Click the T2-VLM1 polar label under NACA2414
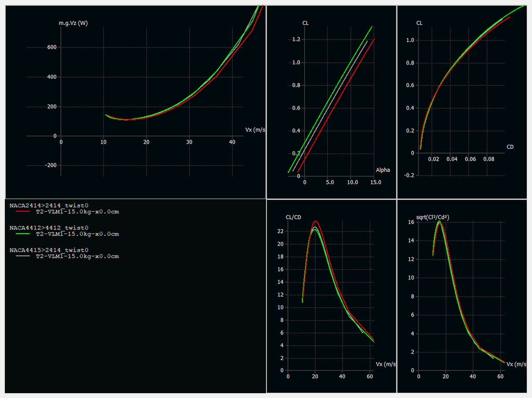The image size is (532, 398). (x=77, y=212)
